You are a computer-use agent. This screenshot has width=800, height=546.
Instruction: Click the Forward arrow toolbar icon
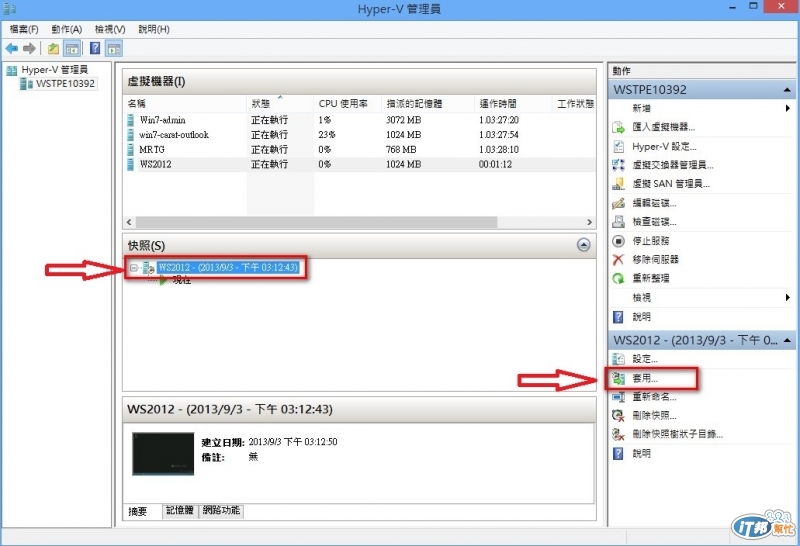coord(29,48)
